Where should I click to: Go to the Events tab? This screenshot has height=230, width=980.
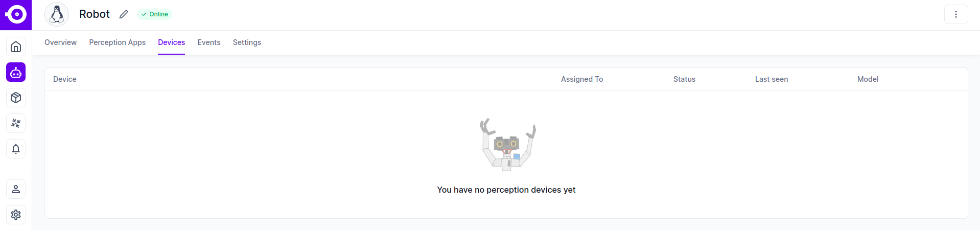tap(209, 42)
